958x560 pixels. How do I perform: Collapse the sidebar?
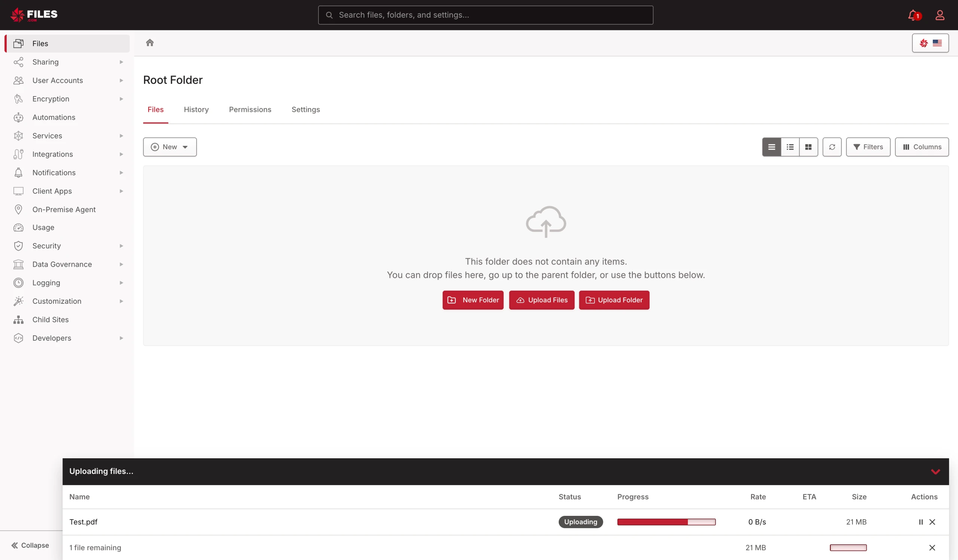(30, 545)
